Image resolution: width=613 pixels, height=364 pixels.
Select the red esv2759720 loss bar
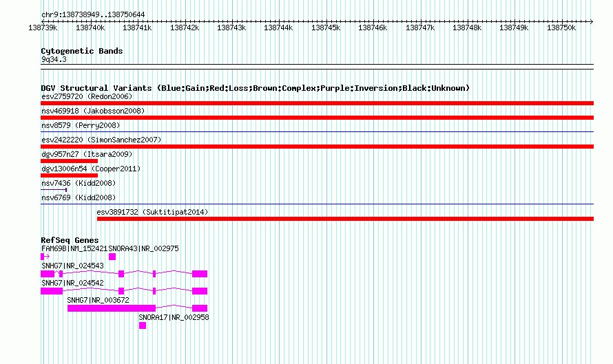[x=317, y=103]
